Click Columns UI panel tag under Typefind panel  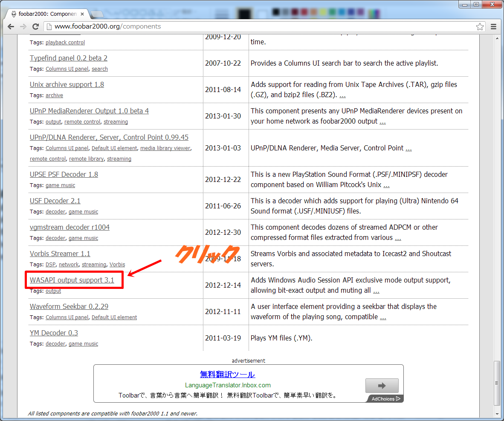[67, 69]
